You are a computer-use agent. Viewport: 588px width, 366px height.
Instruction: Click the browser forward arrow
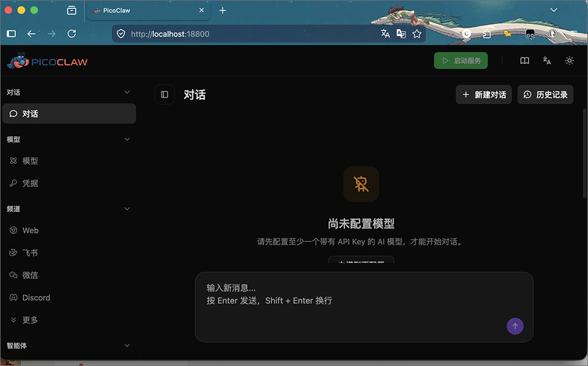[x=51, y=34]
